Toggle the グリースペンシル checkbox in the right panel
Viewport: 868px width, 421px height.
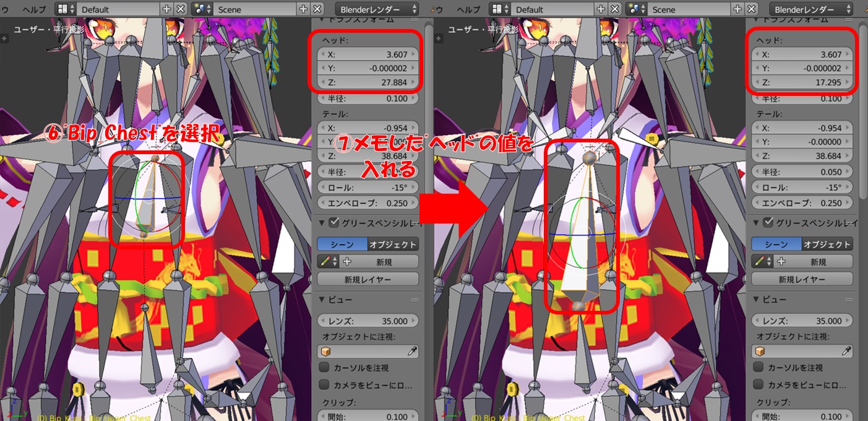(x=768, y=223)
